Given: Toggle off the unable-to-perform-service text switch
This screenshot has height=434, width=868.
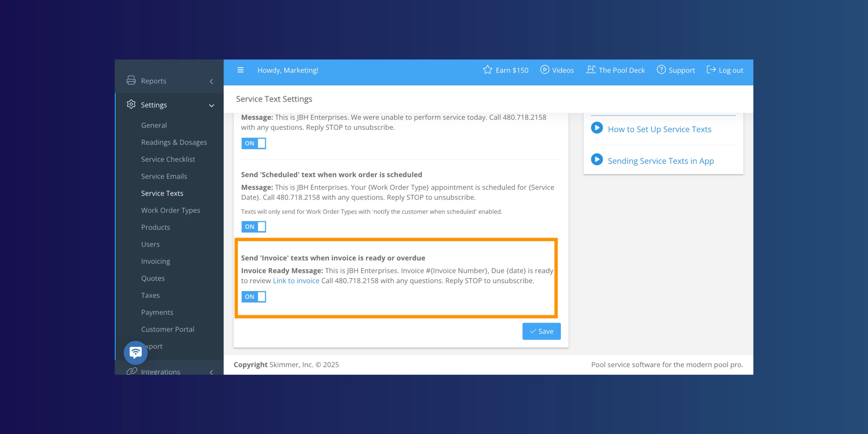Looking at the screenshot, I should pos(254,143).
